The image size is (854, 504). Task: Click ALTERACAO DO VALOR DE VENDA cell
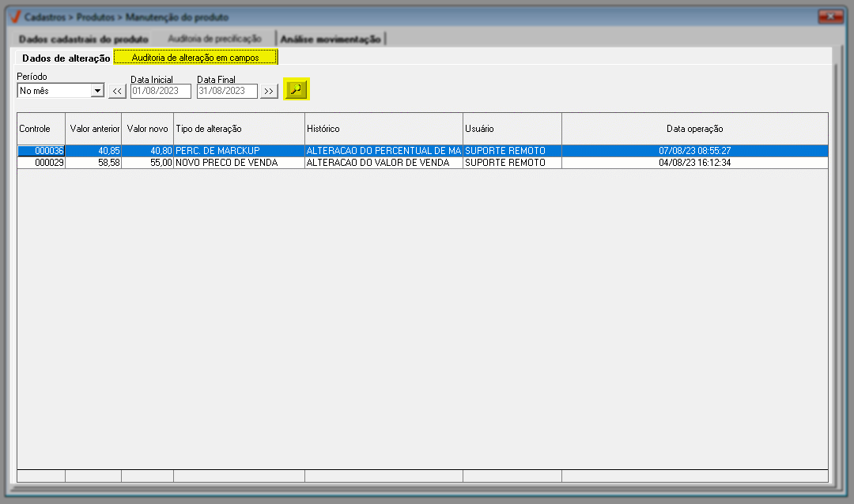point(384,163)
